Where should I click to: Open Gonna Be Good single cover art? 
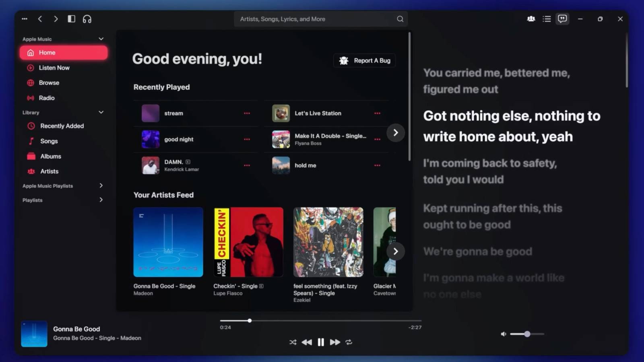tap(168, 242)
